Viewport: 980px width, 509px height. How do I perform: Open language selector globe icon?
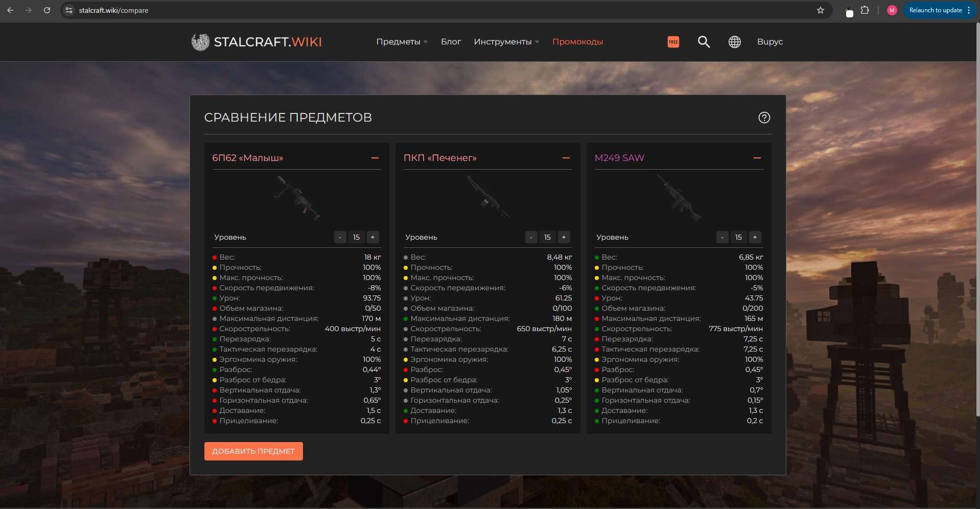[734, 42]
